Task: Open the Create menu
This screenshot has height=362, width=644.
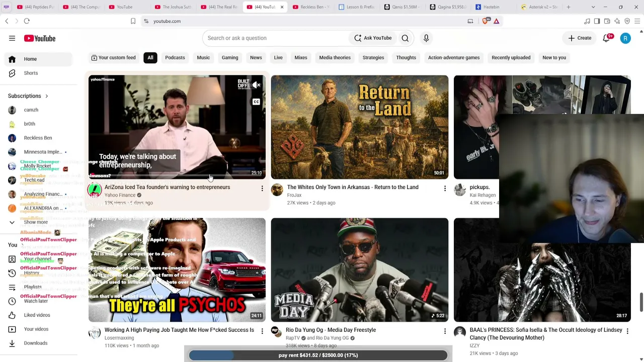Action: 580,38
